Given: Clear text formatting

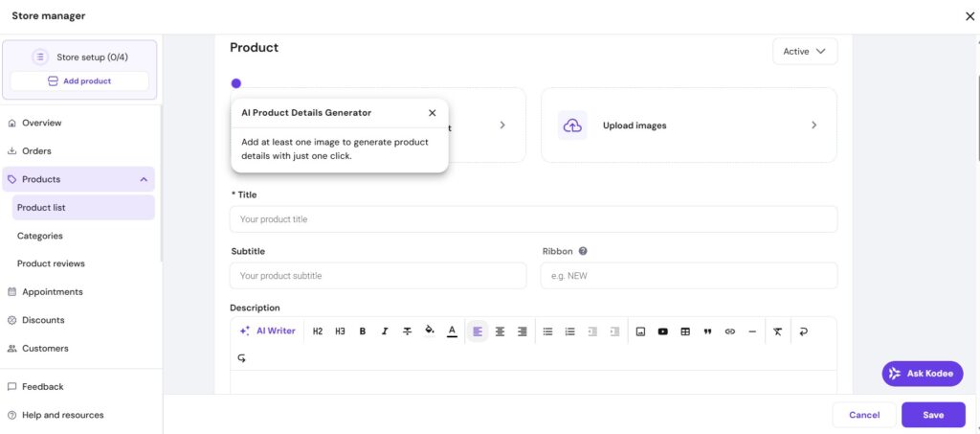Looking at the screenshot, I should click(x=777, y=331).
